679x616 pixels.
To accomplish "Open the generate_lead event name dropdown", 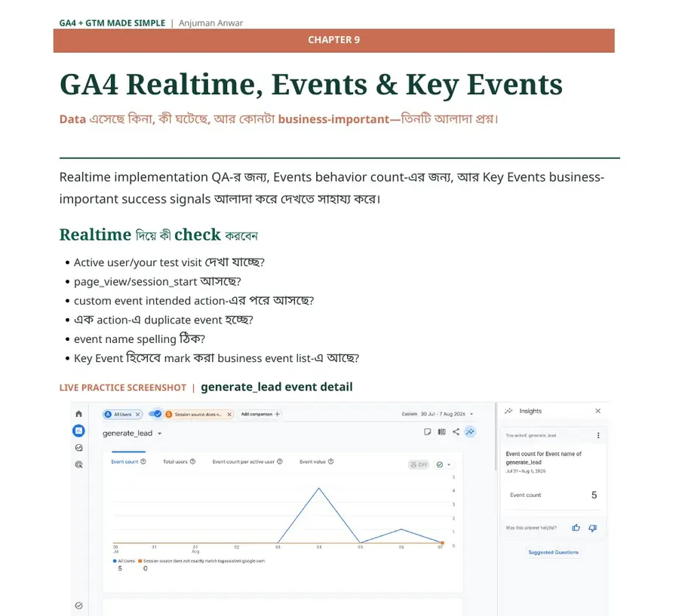I will [x=159, y=434].
